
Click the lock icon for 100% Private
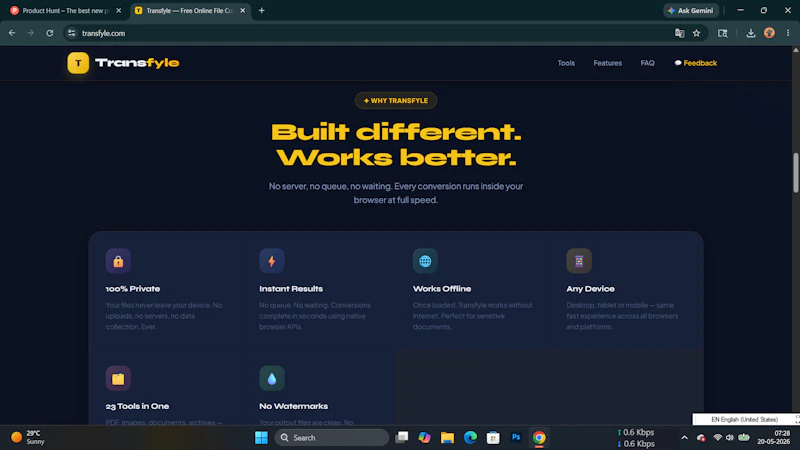118,261
